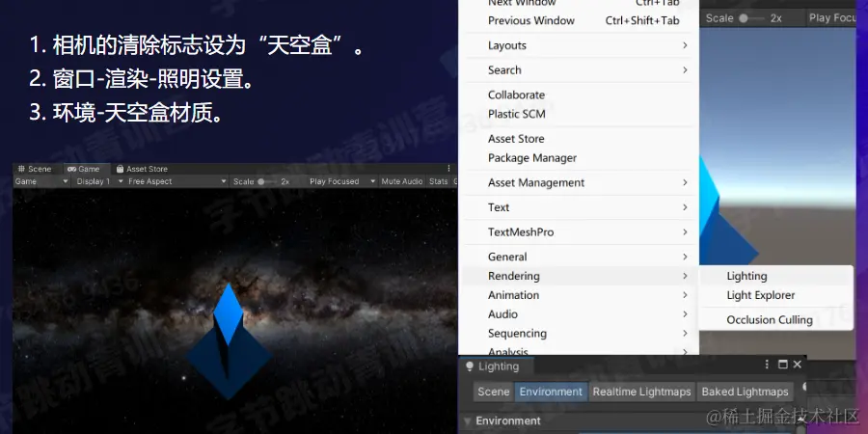The height and width of the screenshot is (434, 868).
Task: Open the Free Aspect dropdown
Action: pyautogui.click(x=176, y=181)
